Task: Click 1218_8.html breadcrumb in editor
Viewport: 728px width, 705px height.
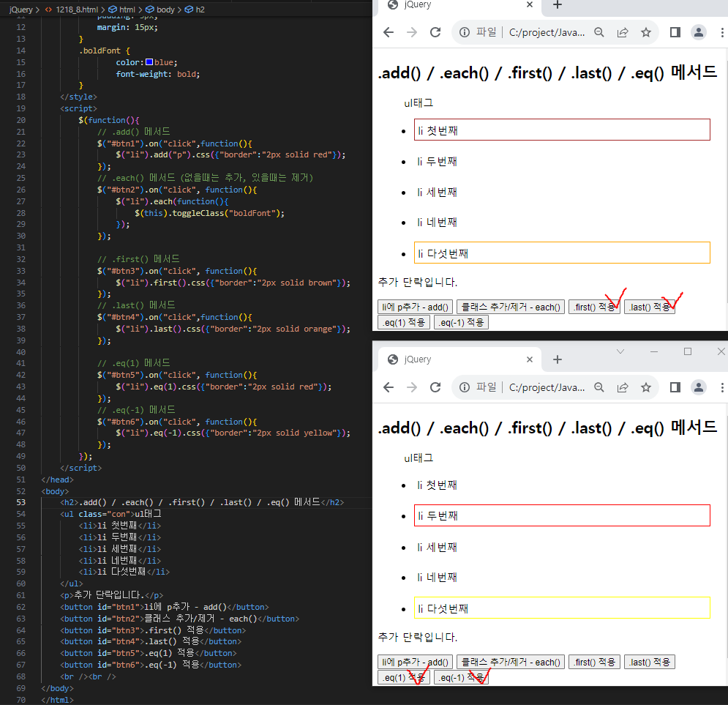Action: [77, 10]
